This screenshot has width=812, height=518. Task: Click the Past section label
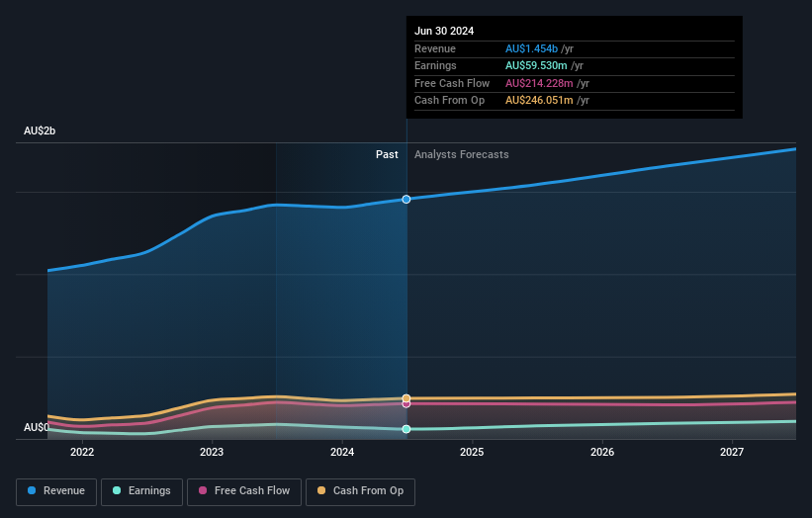click(x=387, y=154)
